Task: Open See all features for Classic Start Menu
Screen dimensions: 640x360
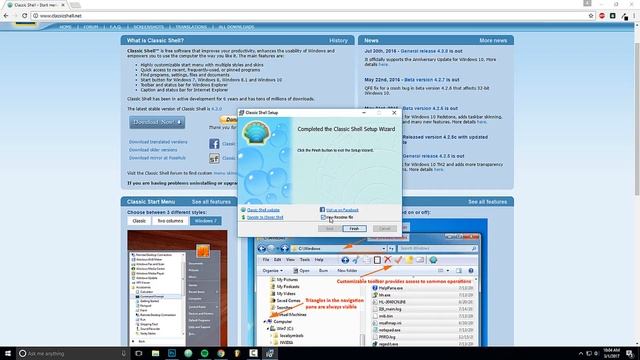Action: [x=211, y=202]
